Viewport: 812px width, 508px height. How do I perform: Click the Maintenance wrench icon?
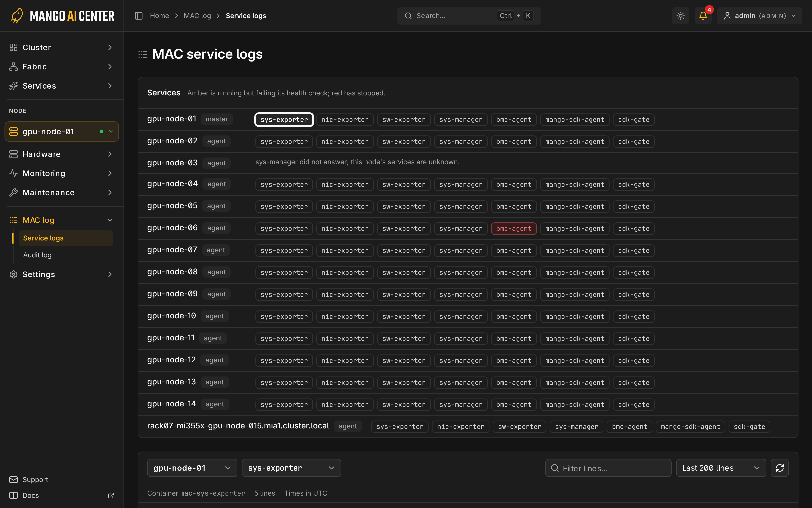click(13, 192)
